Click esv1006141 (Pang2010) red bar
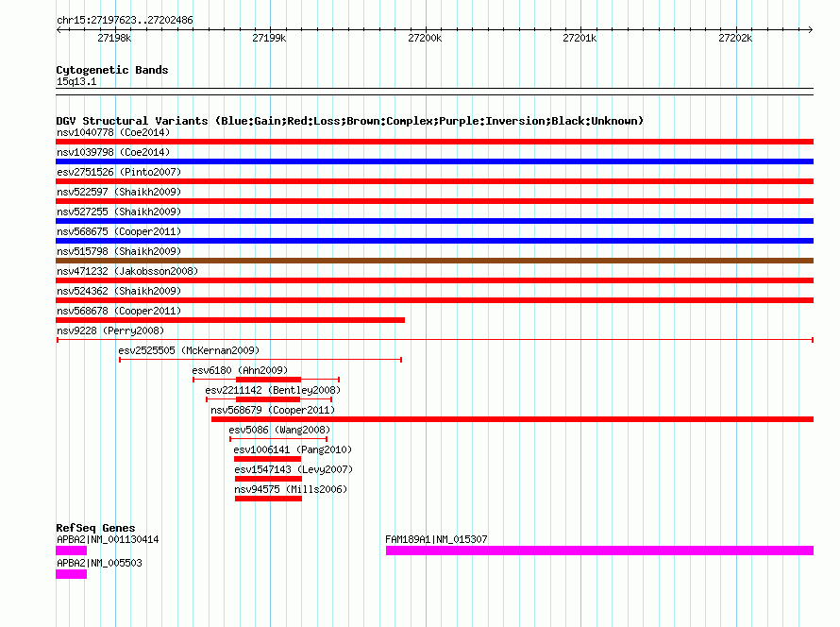840x627 pixels. [267, 459]
